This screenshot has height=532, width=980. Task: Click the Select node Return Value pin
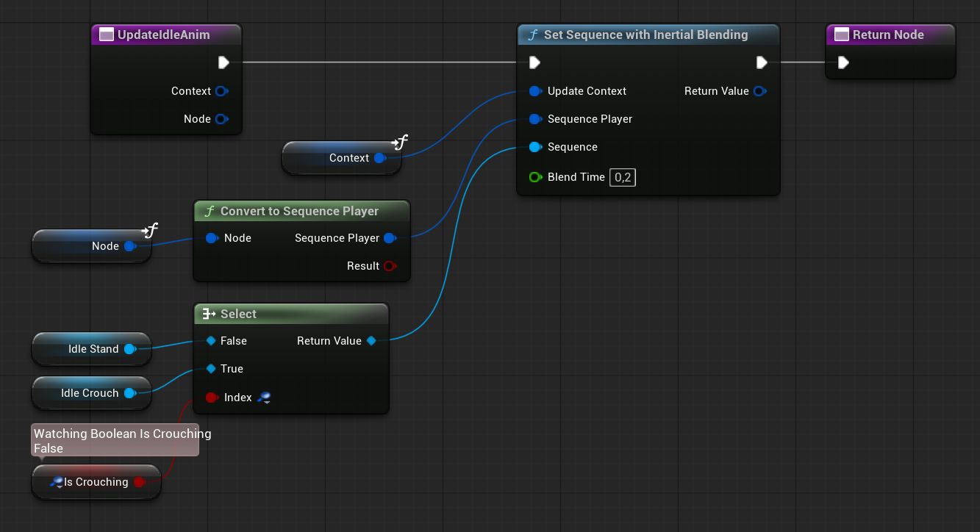coord(371,341)
